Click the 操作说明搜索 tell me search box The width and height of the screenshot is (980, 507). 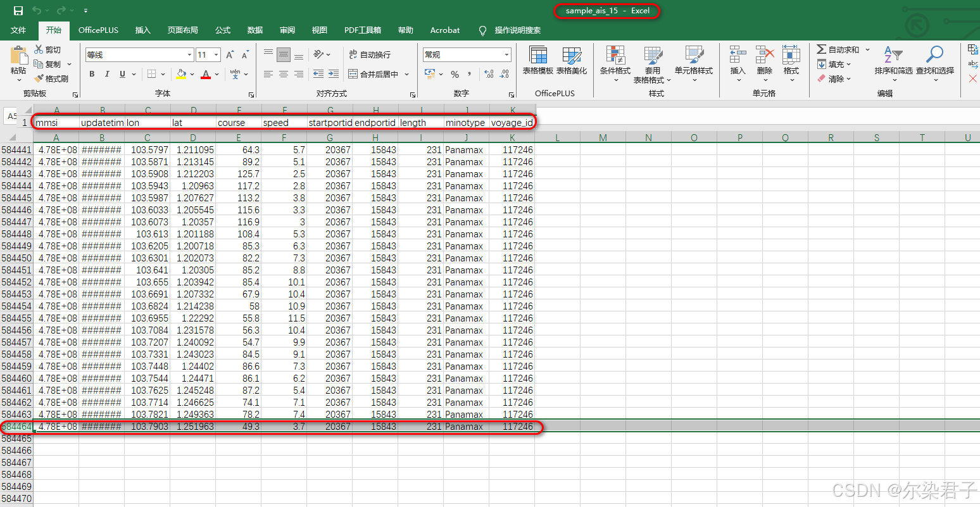point(510,30)
